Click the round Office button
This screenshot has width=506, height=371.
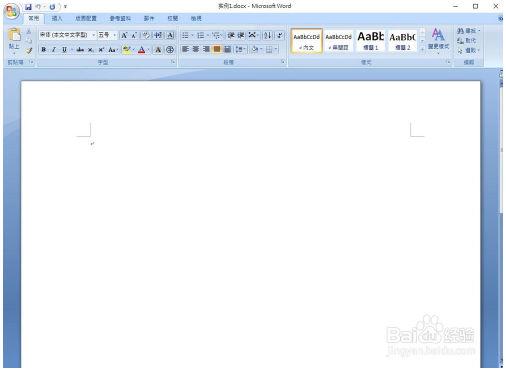[x=11, y=11]
